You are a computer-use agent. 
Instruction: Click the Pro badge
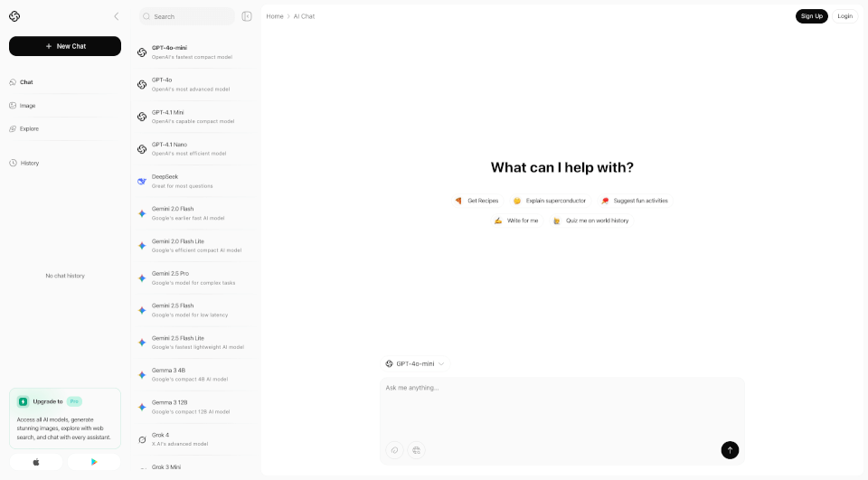(x=74, y=401)
